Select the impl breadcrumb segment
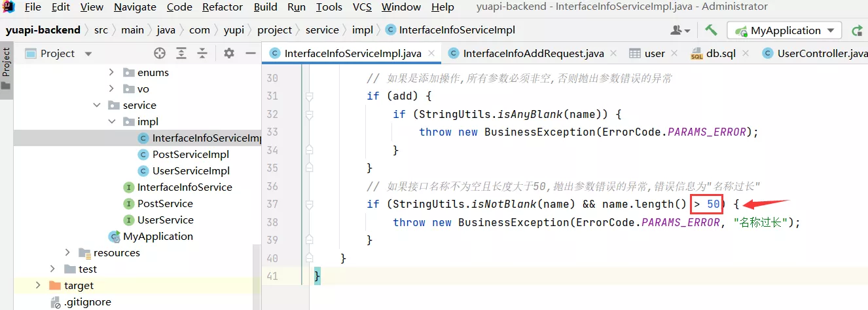Image resolution: width=868 pixels, height=310 pixels. 363,30
